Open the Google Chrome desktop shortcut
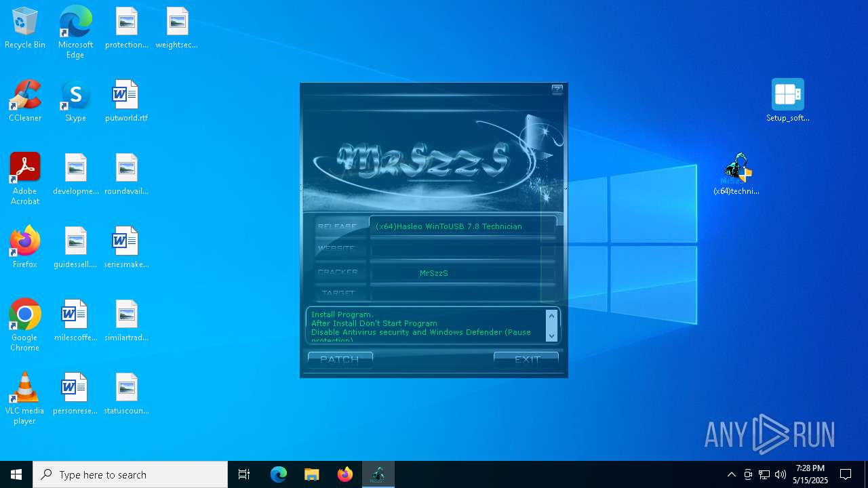 25,325
